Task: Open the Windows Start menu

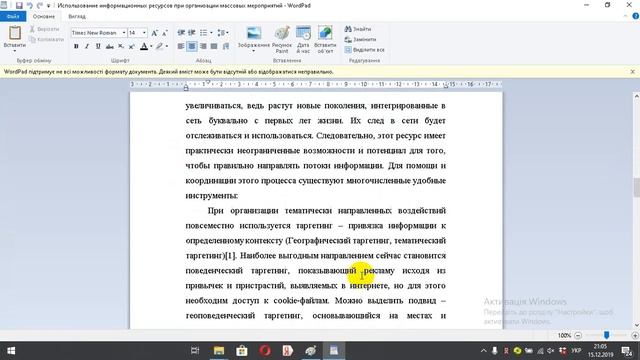Action: click(11, 351)
